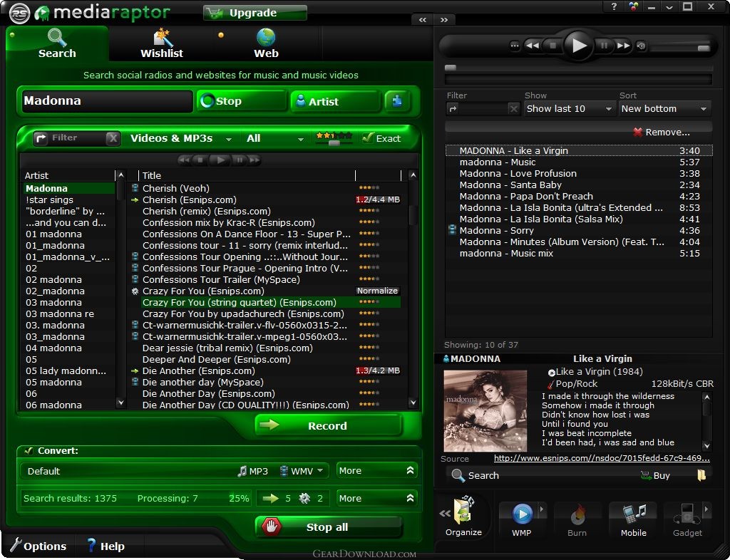The width and height of the screenshot is (730, 560).
Task: Switch to the Web tab
Action: [266, 43]
